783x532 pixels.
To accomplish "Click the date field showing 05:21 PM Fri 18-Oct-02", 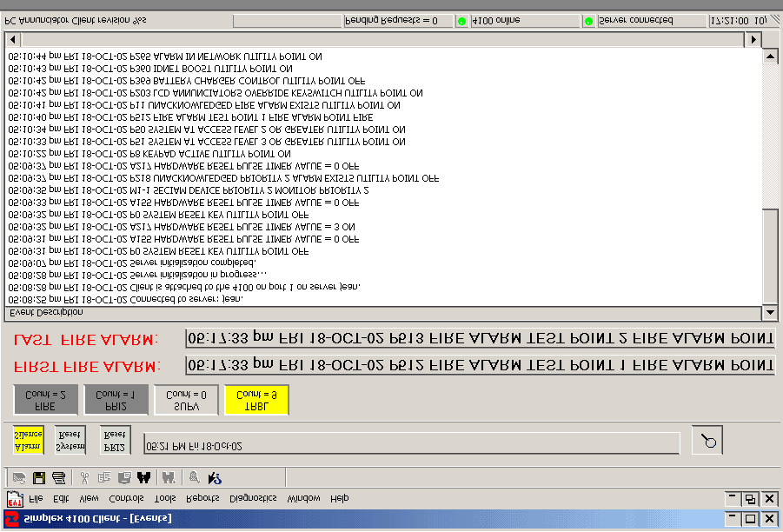I will 411,443.
